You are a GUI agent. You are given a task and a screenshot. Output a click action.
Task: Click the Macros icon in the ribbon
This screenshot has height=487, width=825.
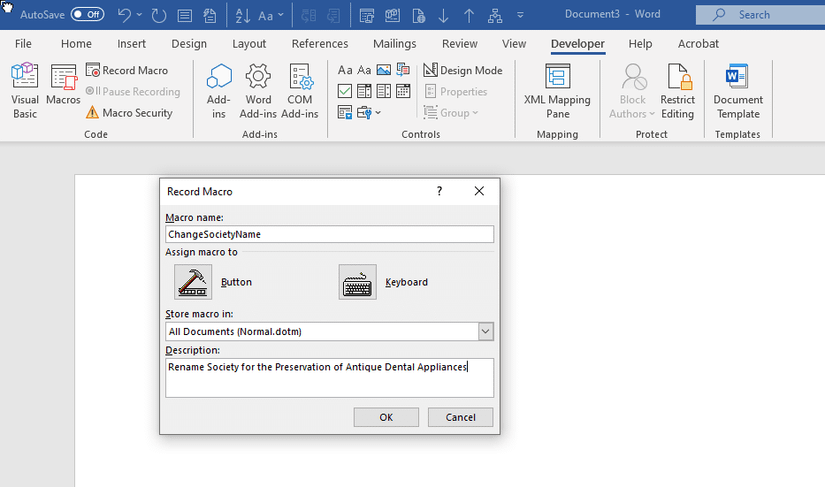(63, 90)
